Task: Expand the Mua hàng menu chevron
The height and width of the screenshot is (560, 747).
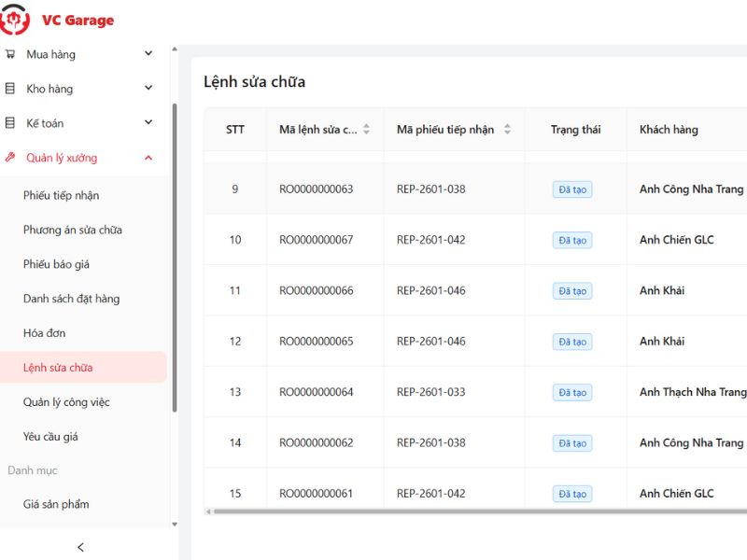Action: click(x=148, y=54)
